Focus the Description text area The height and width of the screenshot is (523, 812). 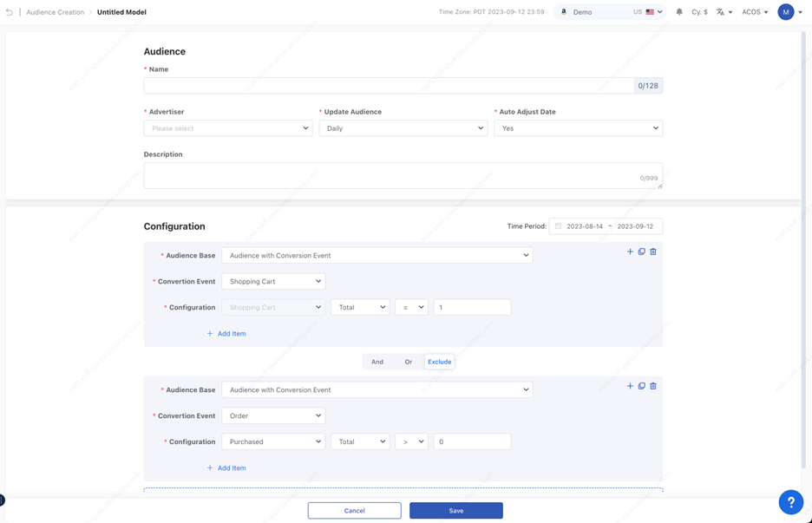coord(403,175)
